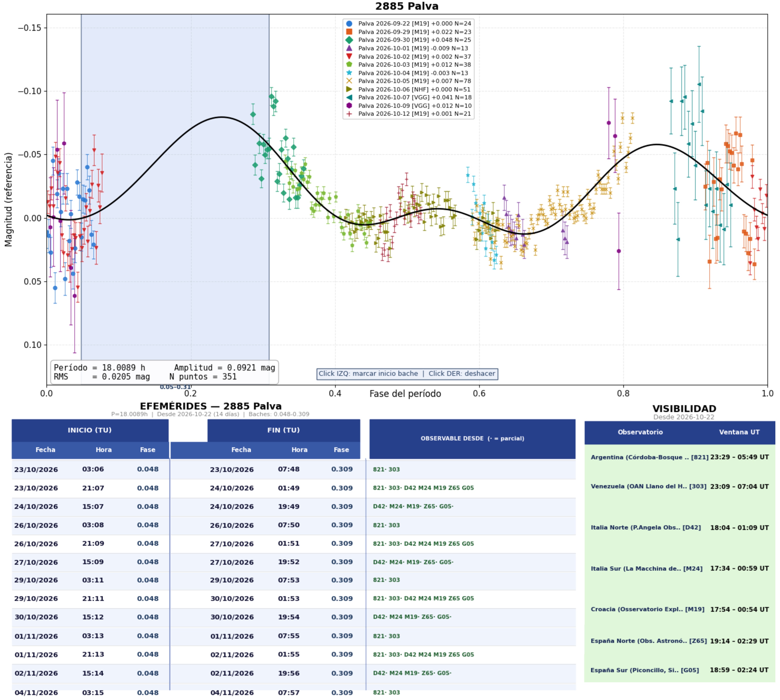Click end time 19:56 on 02/11/2026
Screen dimensions: 780x700
pyautogui.click(x=289, y=673)
